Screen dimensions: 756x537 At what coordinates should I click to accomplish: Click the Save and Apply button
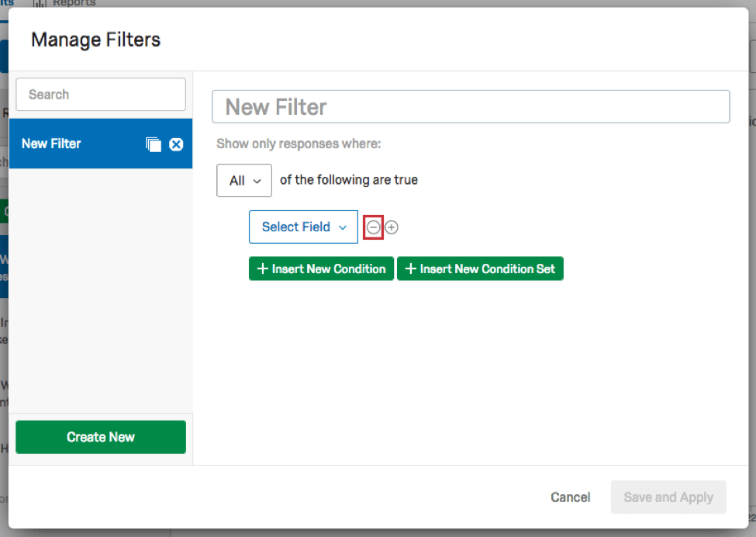click(x=668, y=497)
